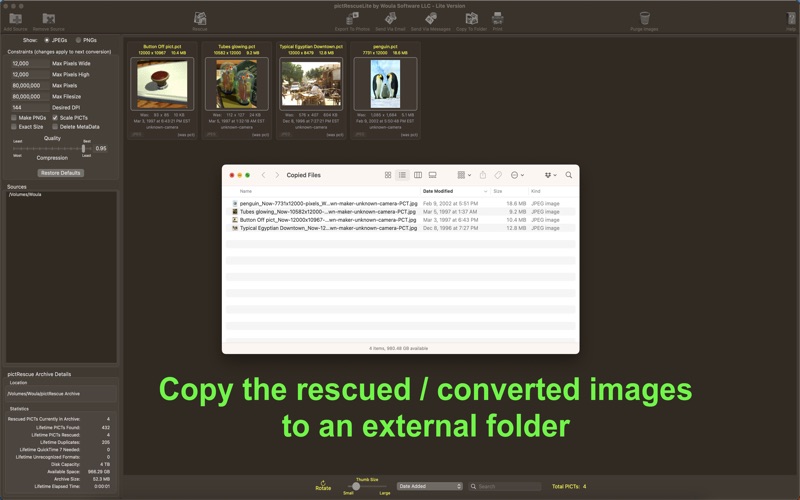
Task: Select the Typical Egyptian Downtown.pct thumbnail
Action: pos(311,84)
